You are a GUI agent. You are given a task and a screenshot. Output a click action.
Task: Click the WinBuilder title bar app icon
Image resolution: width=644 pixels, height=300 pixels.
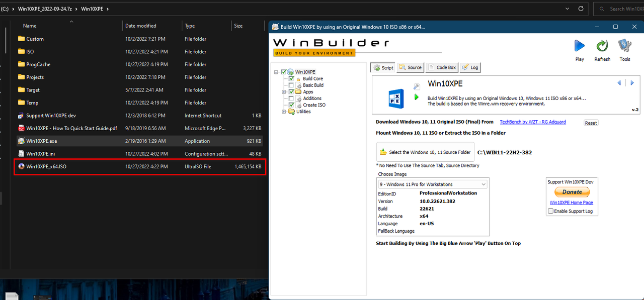click(x=275, y=27)
